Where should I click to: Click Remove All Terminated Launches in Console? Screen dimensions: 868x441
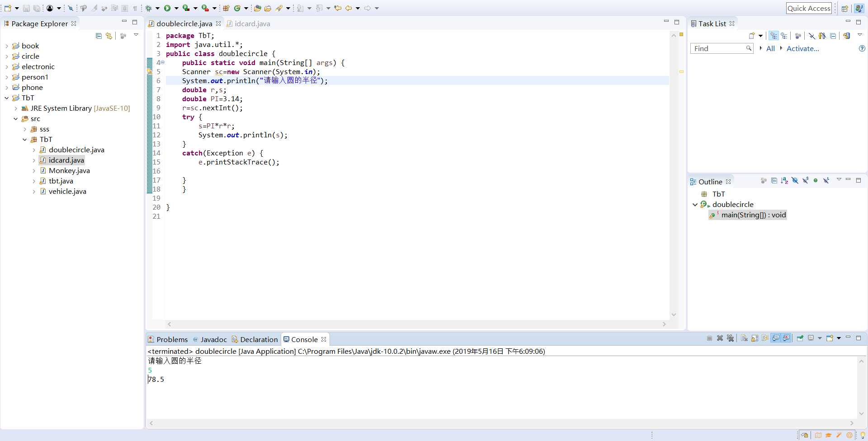coord(730,338)
